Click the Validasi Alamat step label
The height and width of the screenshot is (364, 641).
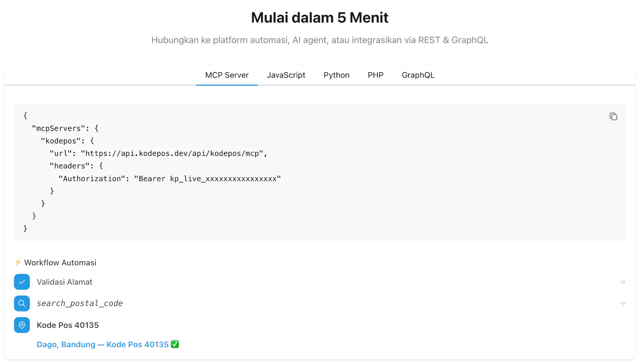[65, 282]
